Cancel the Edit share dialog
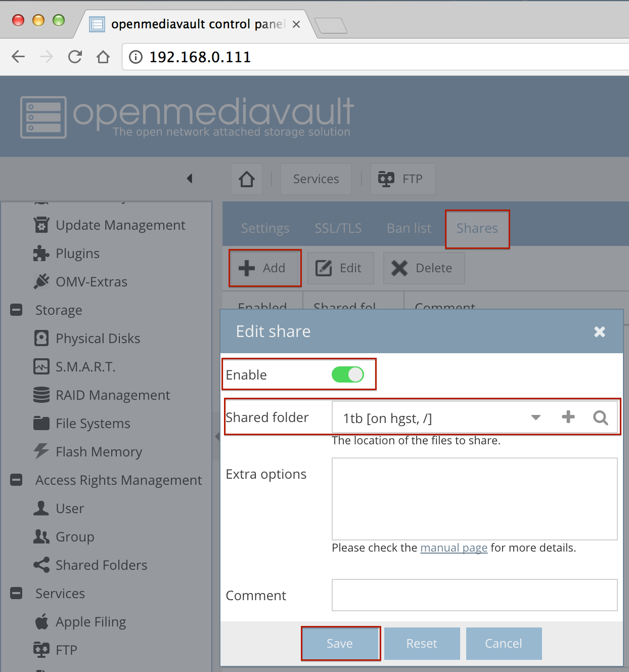Image resolution: width=629 pixels, height=672 pixels. click(504, 644)
